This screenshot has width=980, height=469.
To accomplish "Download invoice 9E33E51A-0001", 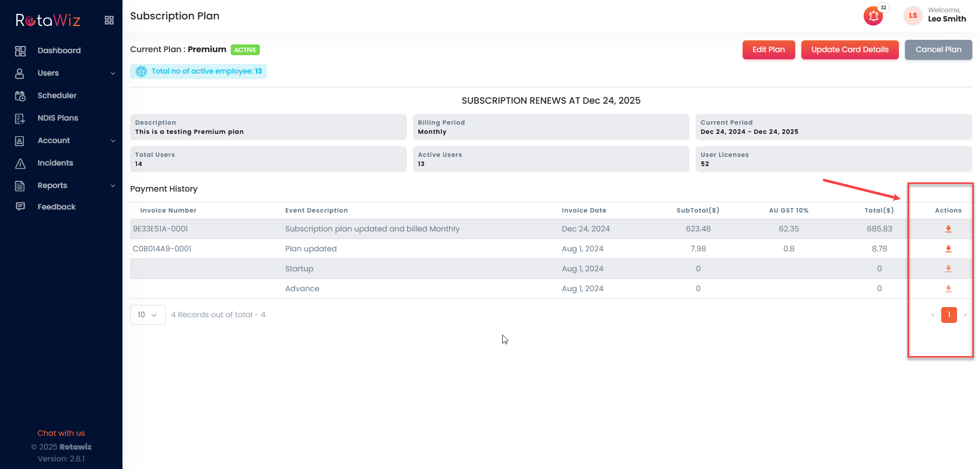I will pos(948,229).
